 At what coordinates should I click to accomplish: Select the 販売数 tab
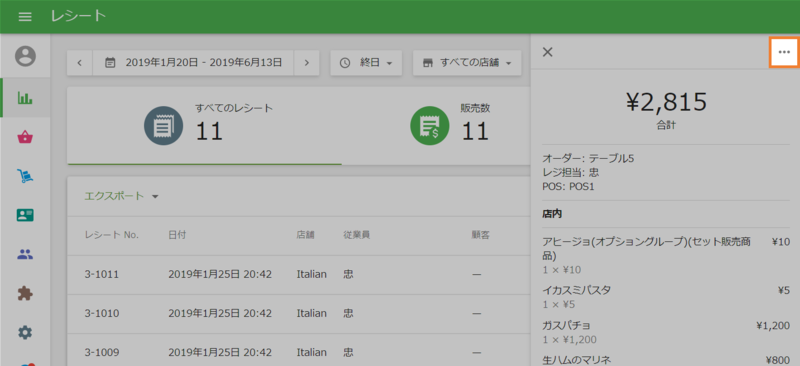[x=436, y=126]
